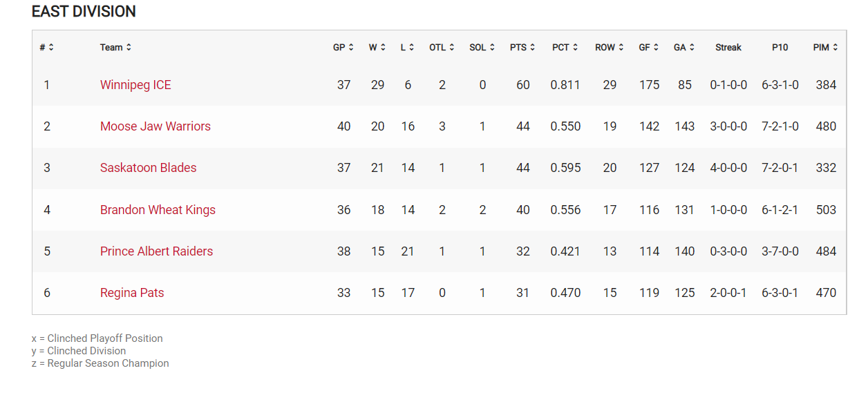Visit Prince Albert Raiders team page

click(156, 251)
